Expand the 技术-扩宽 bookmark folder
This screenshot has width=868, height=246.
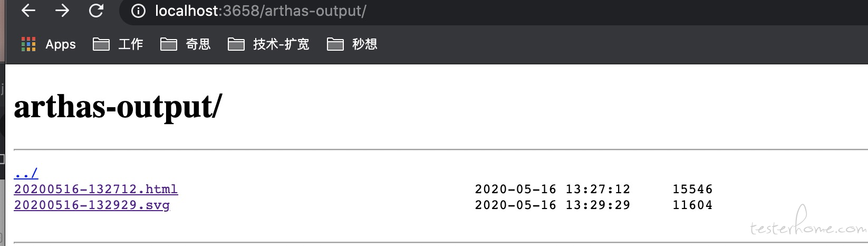[x=268, y=44]
